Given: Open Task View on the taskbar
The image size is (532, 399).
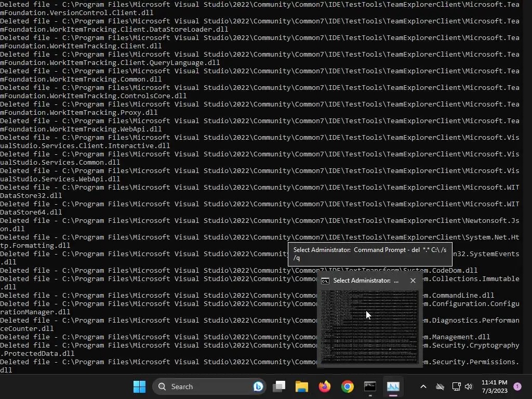Looking at the screenshot, I should click(279, 387).
